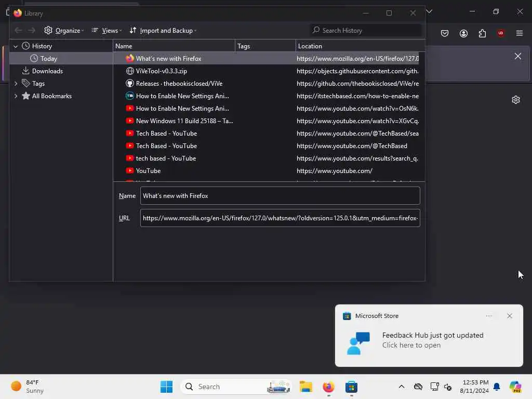
Task: Edit the URL field in details pane
Action: point(280,218)
